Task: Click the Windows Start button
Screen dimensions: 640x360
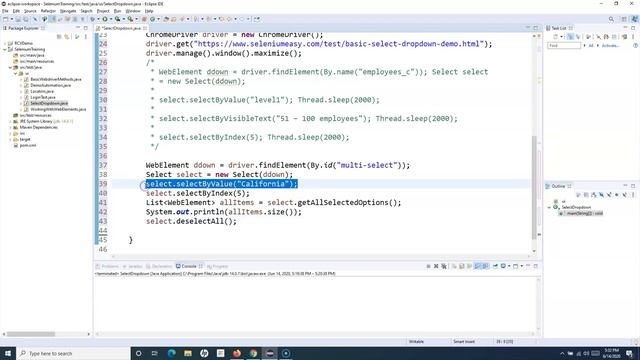Action: 8,353
